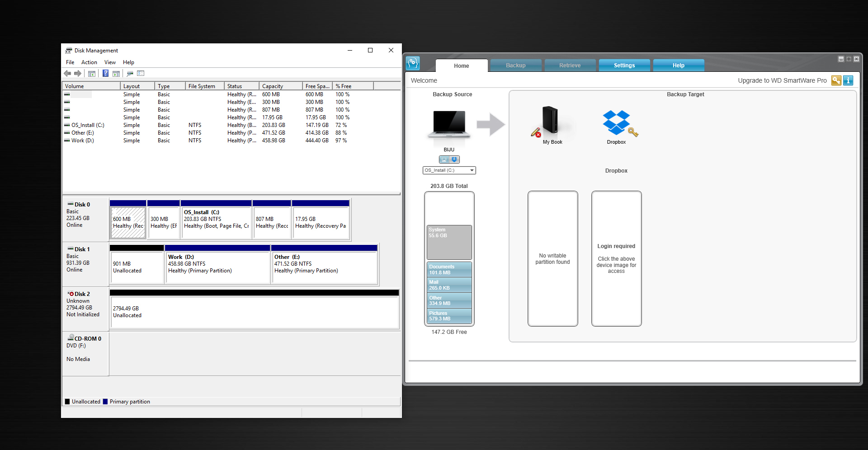Viewport: 868px width, 450px height.
Task: Switch to the computer source toggle under BIJU
Action: tap(444, 159)
